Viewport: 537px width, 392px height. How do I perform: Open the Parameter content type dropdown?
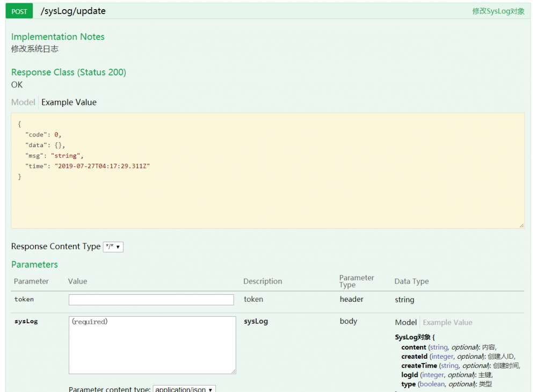click(x=184, y=389)
